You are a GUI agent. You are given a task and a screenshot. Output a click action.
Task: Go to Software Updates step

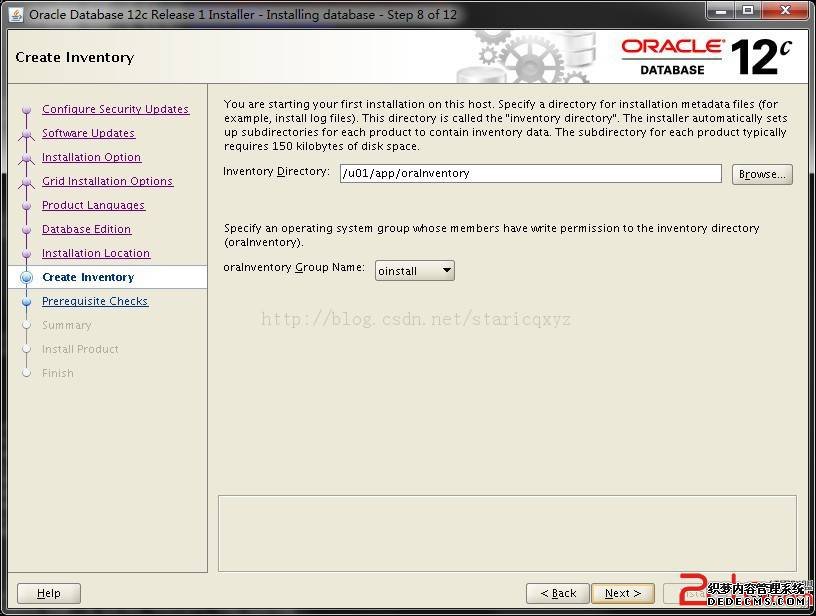click(88, 133)
